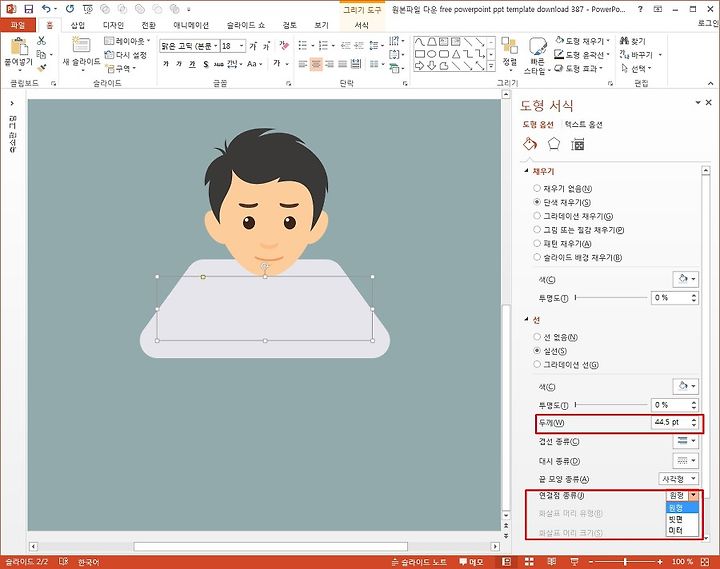Image resolution: width=720 pixels, height=569 pixels.
Task: Click 레이아웃 (Layout) button
Action: tap(127, 41)
